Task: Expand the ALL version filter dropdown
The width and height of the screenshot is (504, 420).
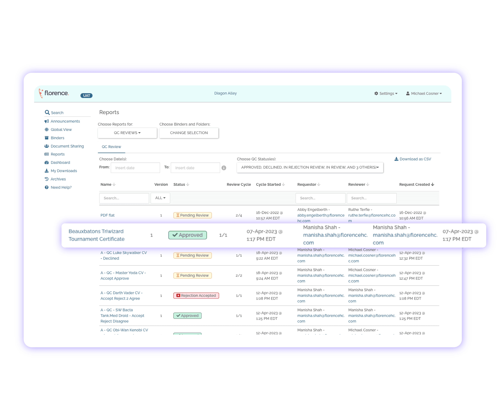Action: point(160,198)
